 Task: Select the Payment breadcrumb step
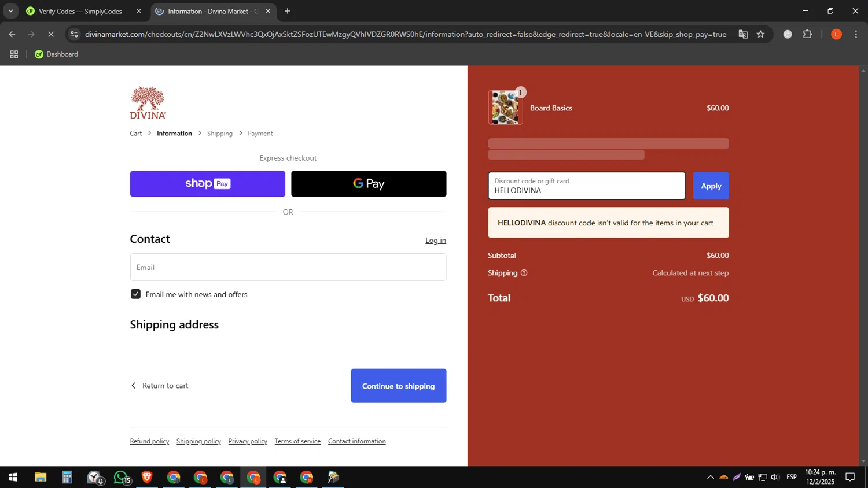[260, 134]
